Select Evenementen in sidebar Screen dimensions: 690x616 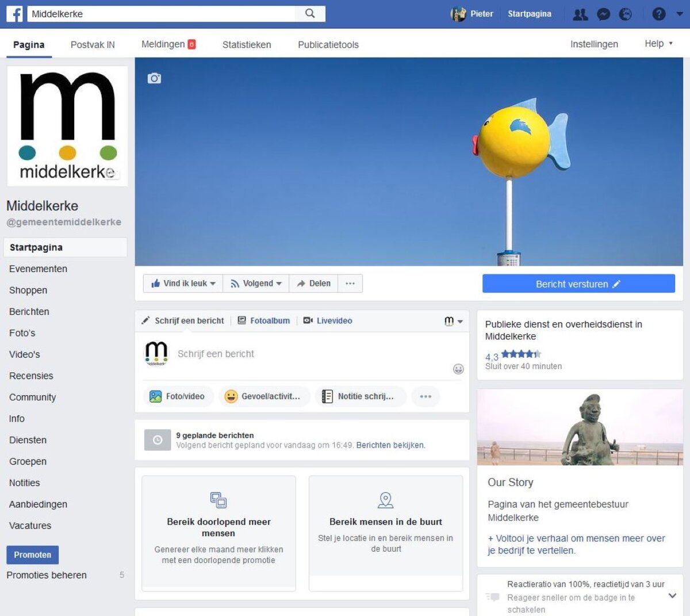38,269
